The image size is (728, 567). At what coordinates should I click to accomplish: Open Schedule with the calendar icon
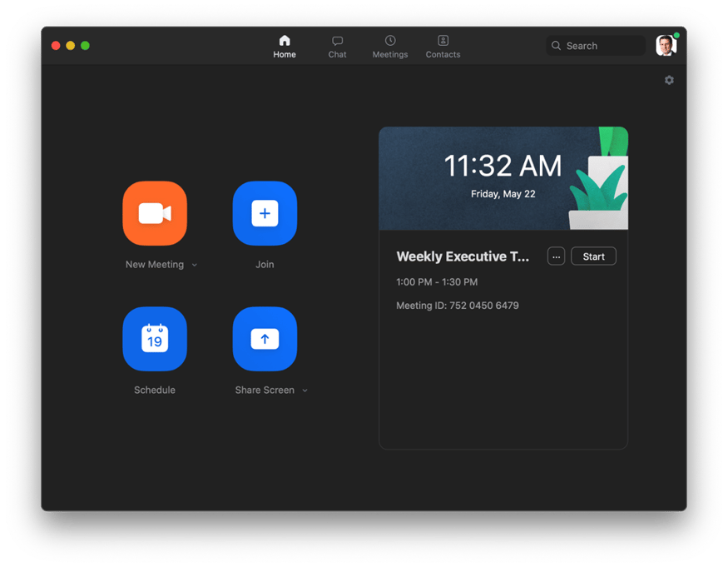point(154,339)
